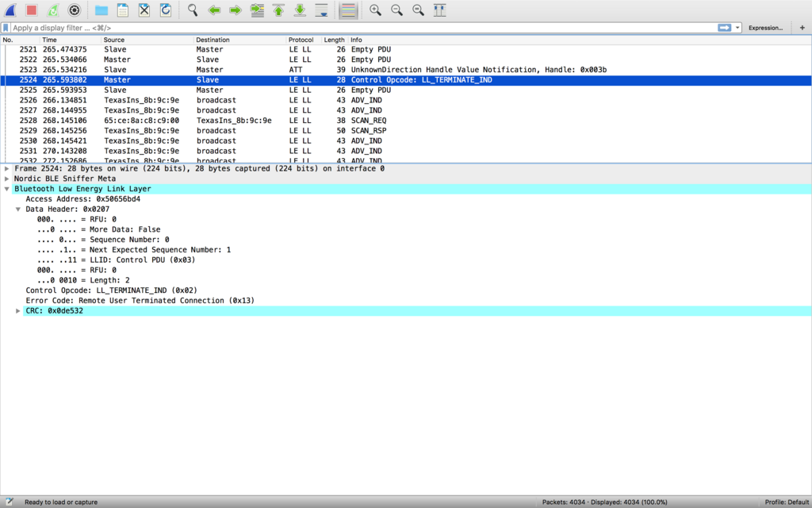Select Control Opcode: LL_TERMINATE_IND (0x02) field

pyautogui.click(x=111, y=291)
